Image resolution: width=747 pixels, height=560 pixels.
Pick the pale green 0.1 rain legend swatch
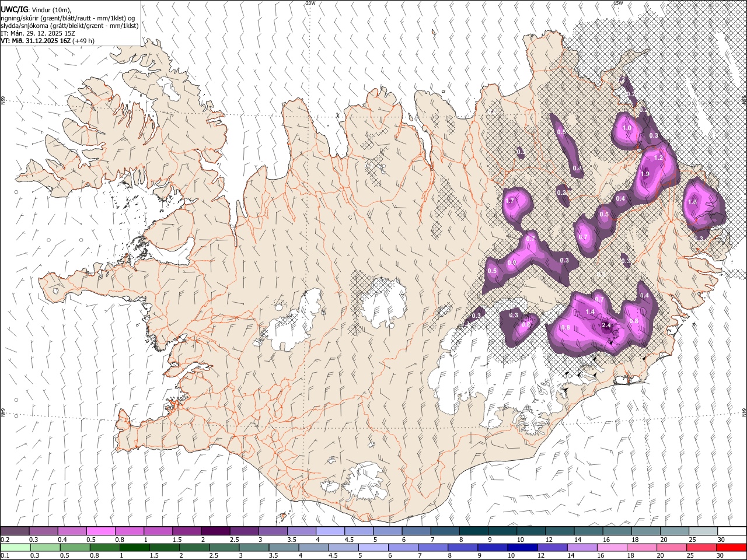15,547
